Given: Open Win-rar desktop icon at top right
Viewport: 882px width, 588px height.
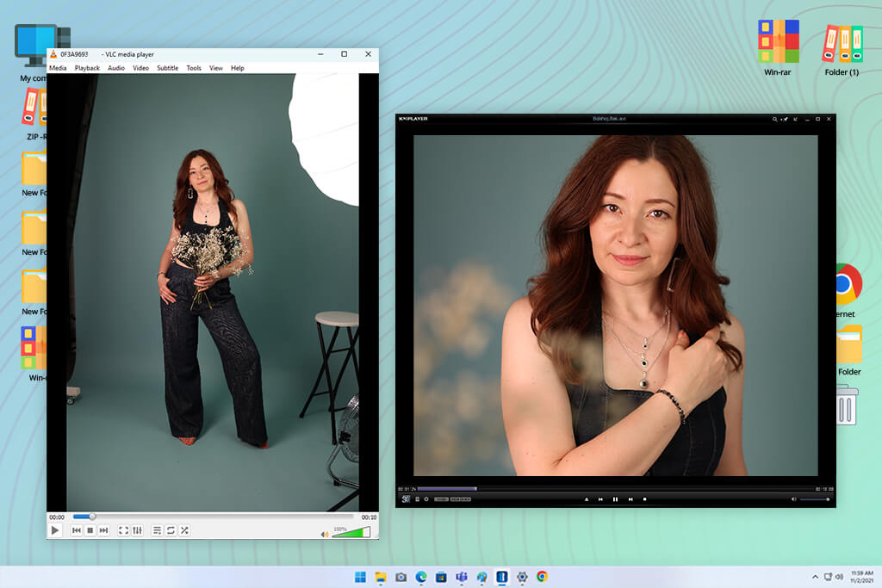Looking at the screenshot, I should click(x=778, y=48).
